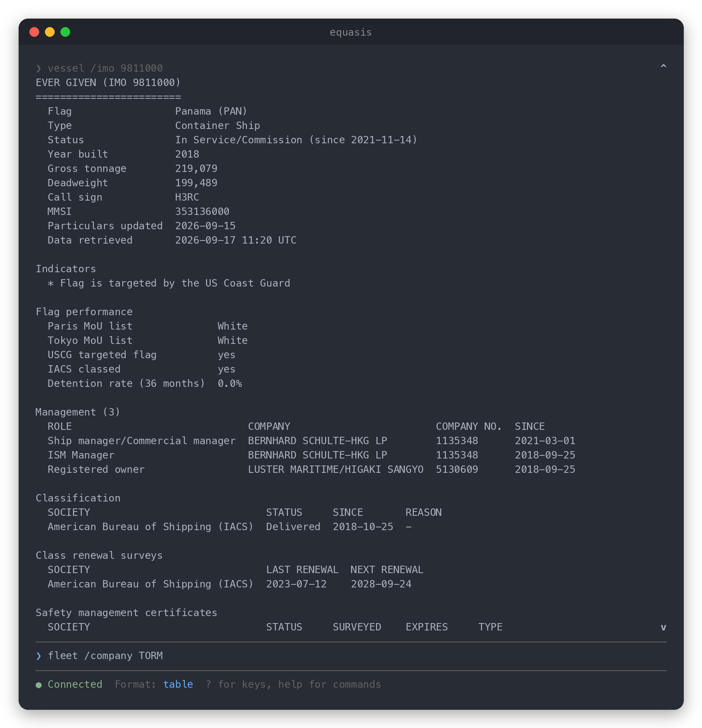
Task: Select the Container Ship type value
Action: pos(217,125)
